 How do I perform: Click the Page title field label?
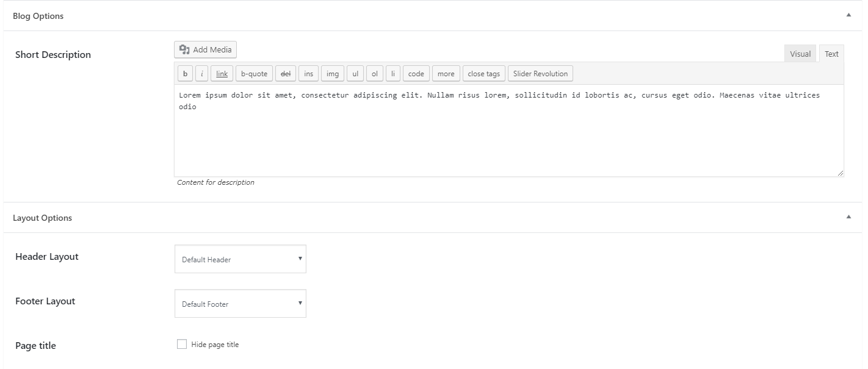click(35, 346)
